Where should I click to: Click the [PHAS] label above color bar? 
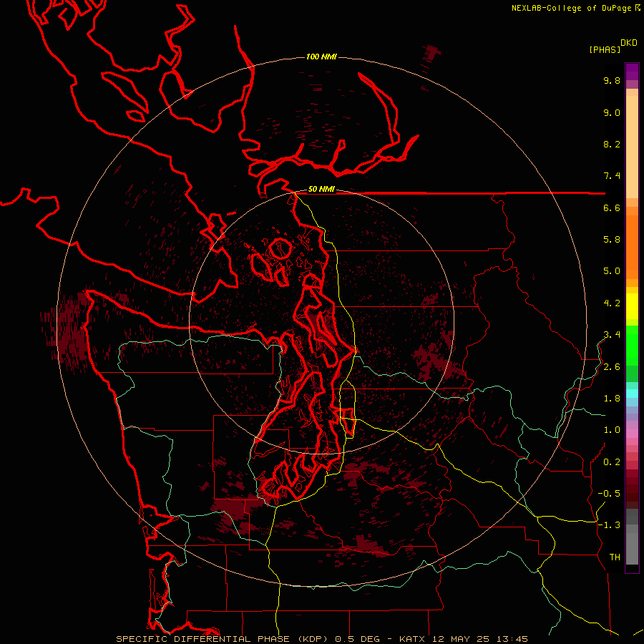point(605,49)
